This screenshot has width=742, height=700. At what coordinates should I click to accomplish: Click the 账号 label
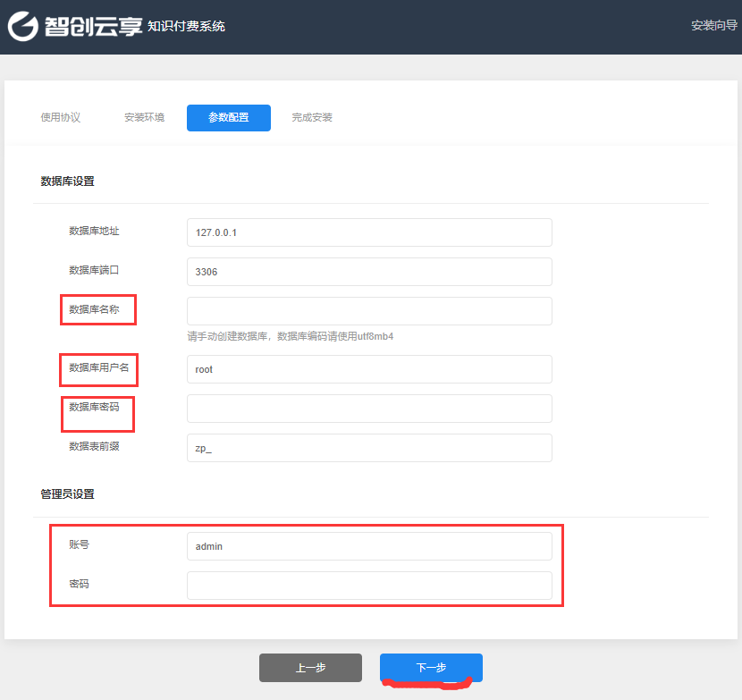click(79, 544)
